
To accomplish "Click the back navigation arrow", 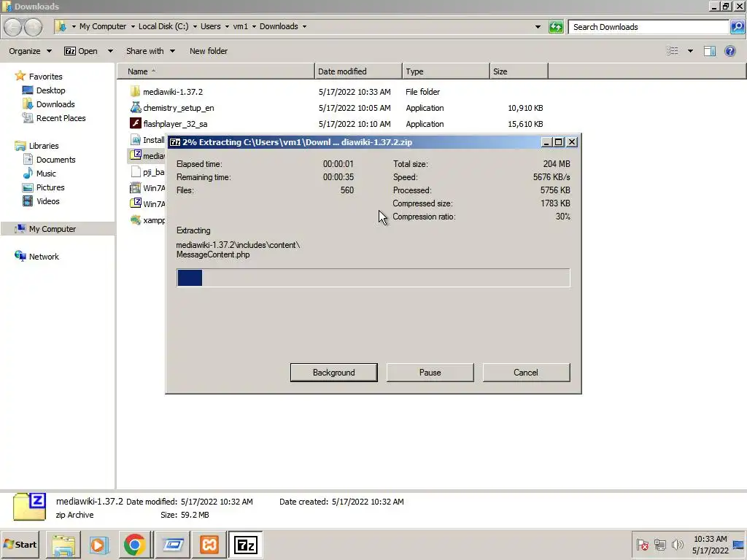I will coord(13,27).
